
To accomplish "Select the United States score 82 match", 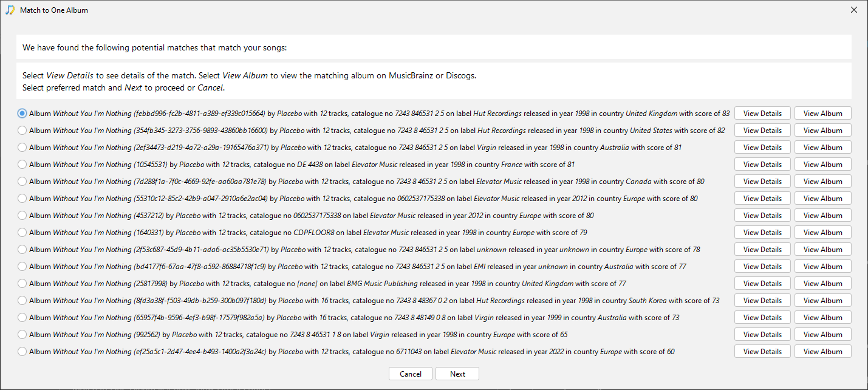I will [x=22, y=131].
